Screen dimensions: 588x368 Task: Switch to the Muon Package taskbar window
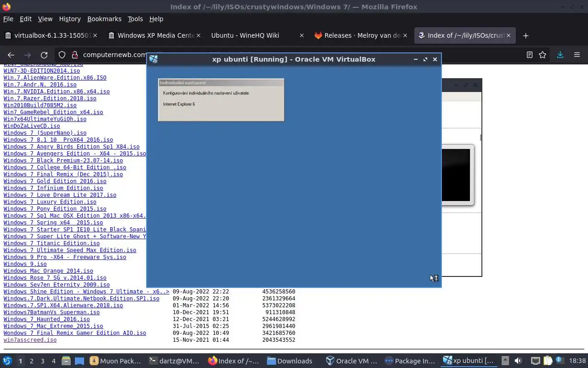tap(116, 361)
